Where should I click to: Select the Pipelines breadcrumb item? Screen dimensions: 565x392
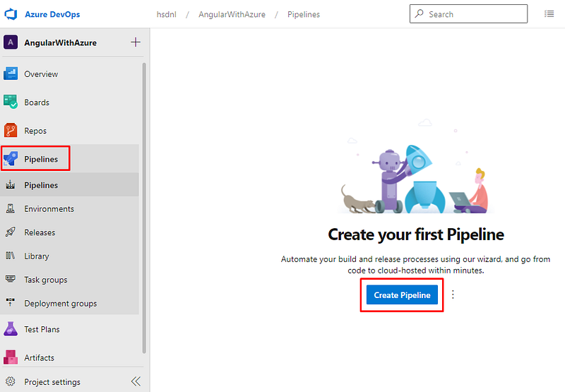pyautogui.click(x=304, y=14)
